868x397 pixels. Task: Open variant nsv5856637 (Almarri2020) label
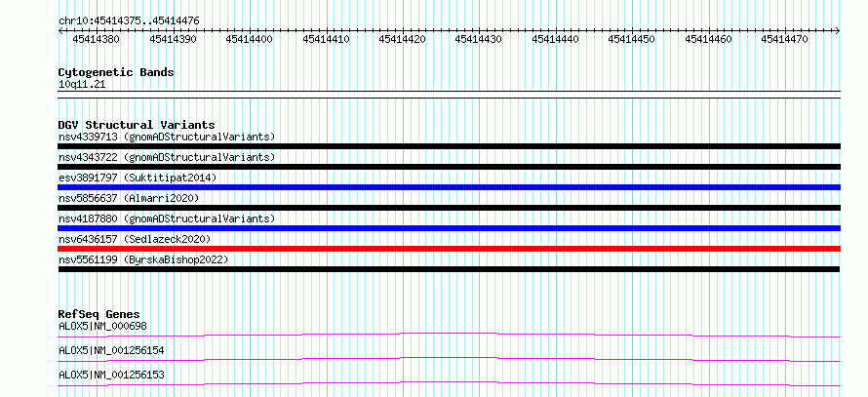tap(129, 198)
